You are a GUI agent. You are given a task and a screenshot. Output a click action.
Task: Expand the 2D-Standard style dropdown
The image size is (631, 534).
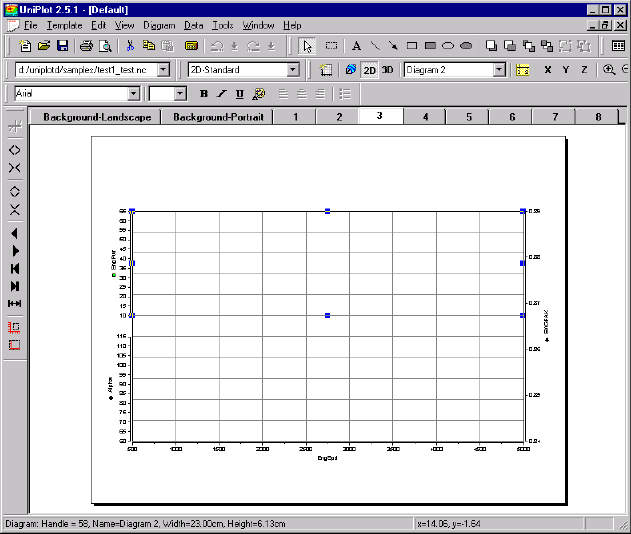(x=293, y=70)
